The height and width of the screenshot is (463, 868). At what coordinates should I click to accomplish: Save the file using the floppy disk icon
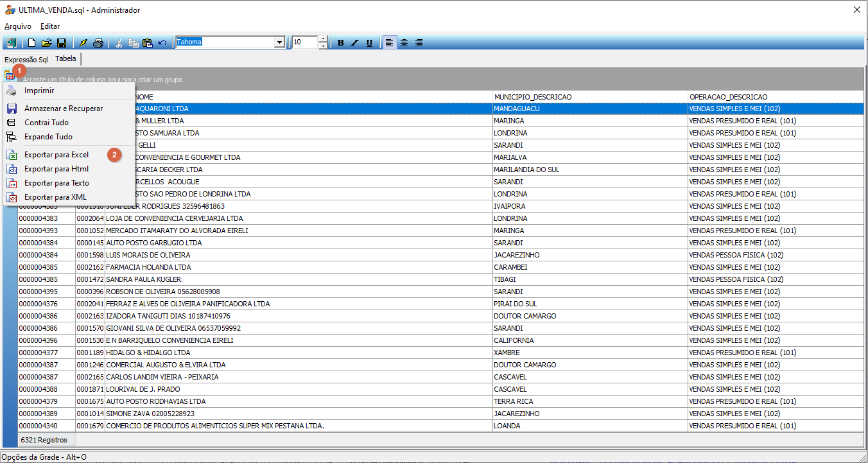point(62,43)
